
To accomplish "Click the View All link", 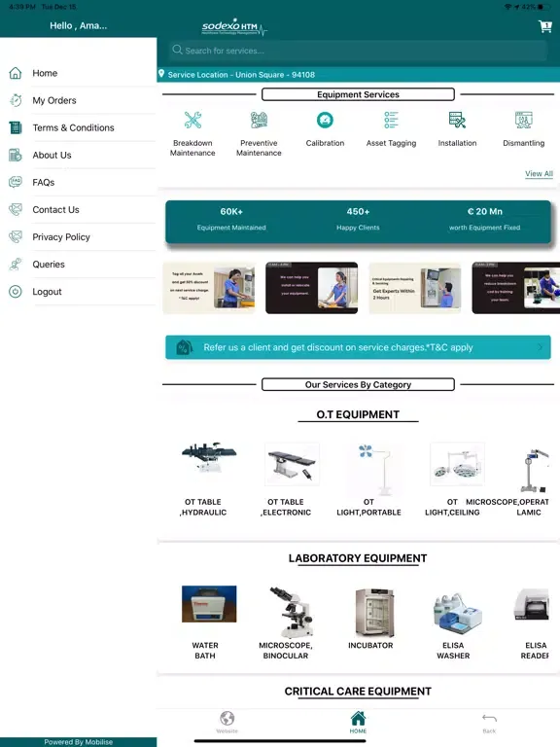I will point(539,173).
